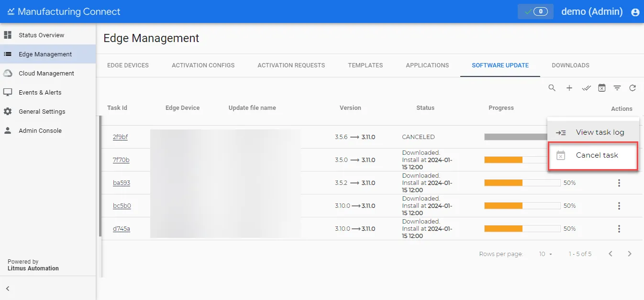Switch to the Edge Devices tab
The width and height of the screenshot is (644, 300).
128,65
